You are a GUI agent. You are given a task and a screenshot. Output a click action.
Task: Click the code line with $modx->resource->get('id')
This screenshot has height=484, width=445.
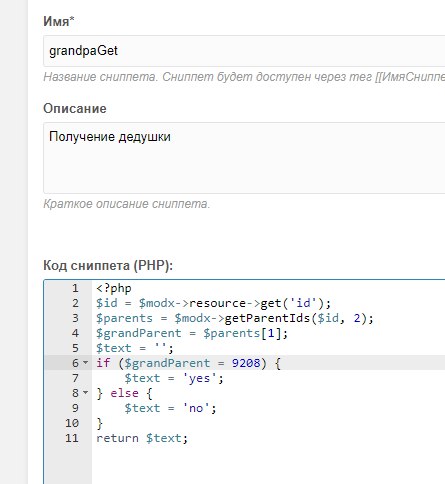tap(213, 303)
